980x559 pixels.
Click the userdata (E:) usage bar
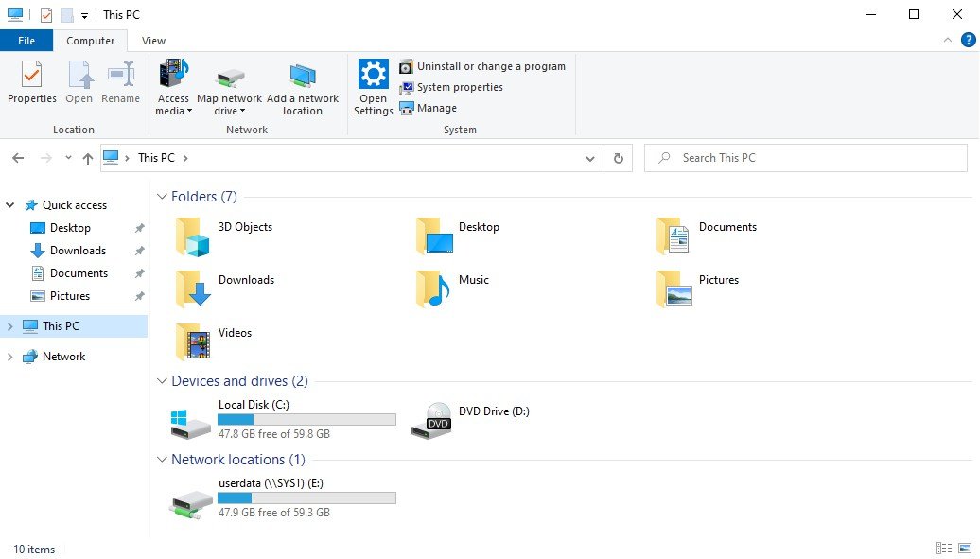pyautogui.click(x=306, y=498)
